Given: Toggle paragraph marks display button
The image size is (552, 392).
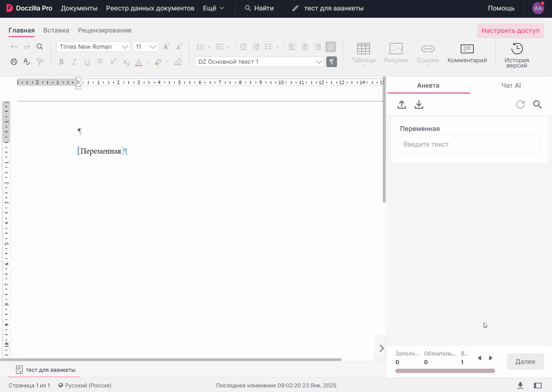Looking at the screenshot, I should (332, 62).
